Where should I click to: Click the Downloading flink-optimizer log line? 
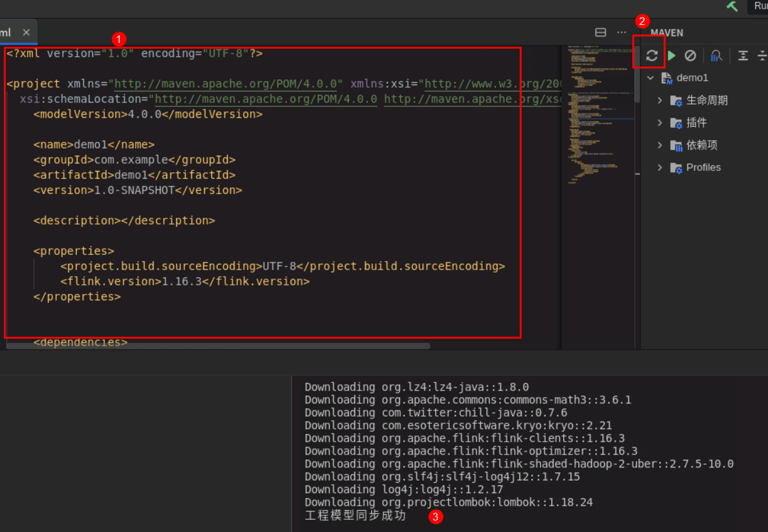tap(471, 451)
